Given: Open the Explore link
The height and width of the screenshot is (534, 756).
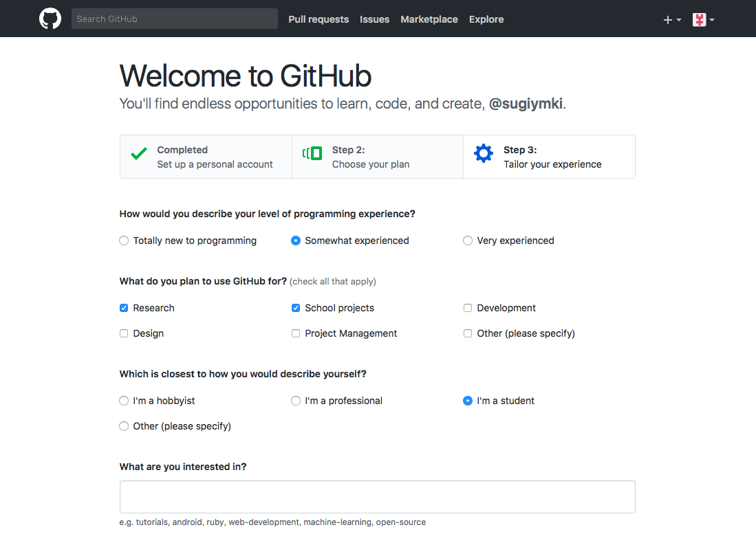Looking at the screenshot, I should click(x=486, y=19).
